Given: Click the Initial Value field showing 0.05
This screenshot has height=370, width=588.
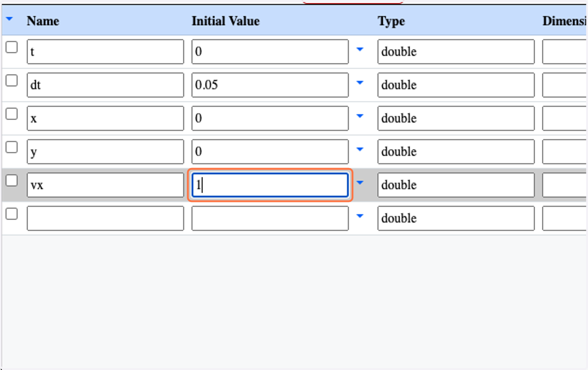Looking at the screenshot, I should [x=270, y=85].
